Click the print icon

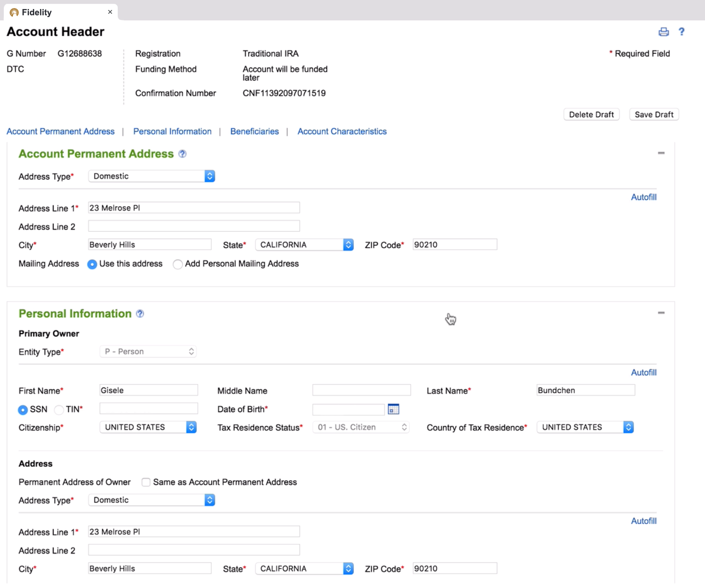click(663, 32)
